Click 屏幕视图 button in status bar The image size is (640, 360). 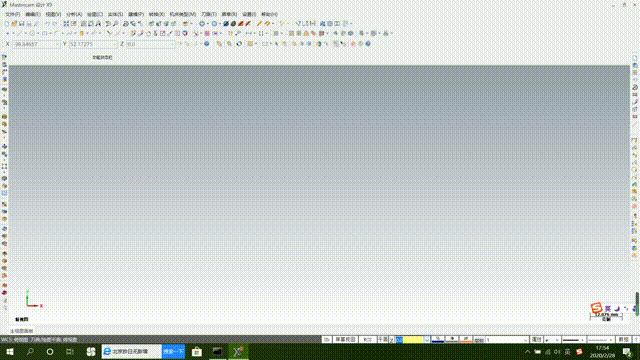pos(345,340)
